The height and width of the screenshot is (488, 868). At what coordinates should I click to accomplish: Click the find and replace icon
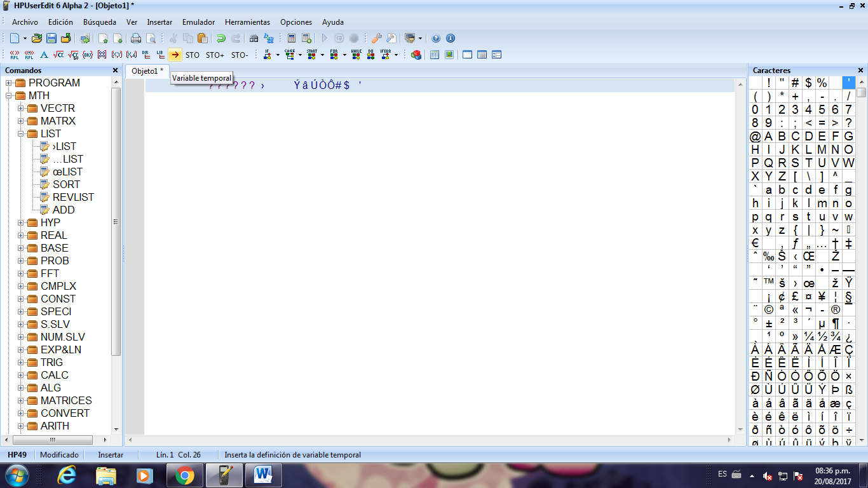tap(269, 38)
